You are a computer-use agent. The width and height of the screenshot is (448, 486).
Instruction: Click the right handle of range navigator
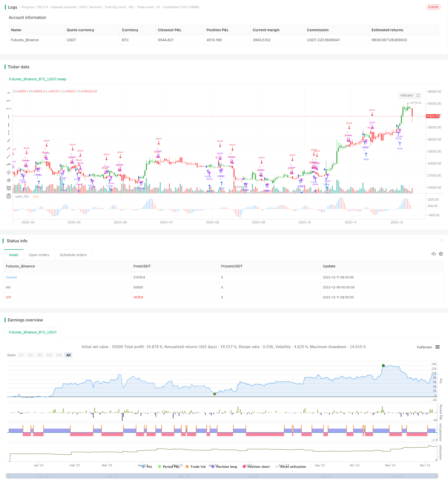click(437, 476)
